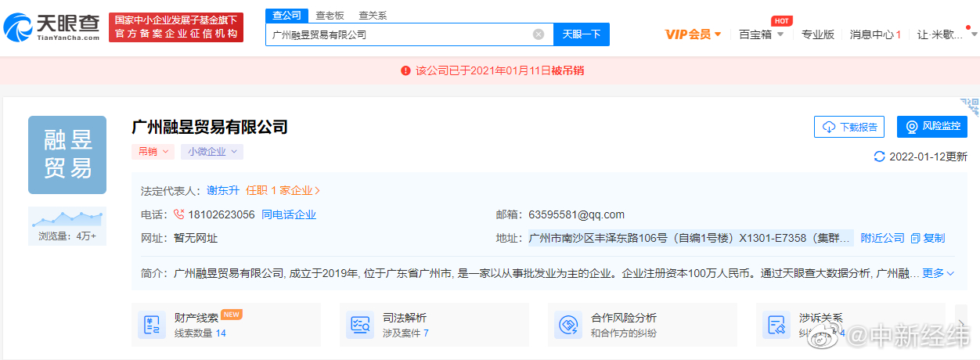Click the 和合作方的纠纷 text

[624, 333]
